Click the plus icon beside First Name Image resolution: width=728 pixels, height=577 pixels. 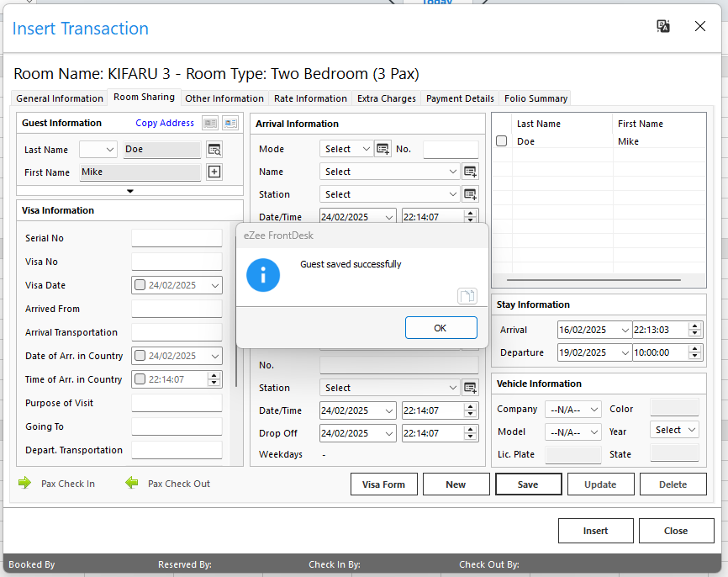(214, 172)
